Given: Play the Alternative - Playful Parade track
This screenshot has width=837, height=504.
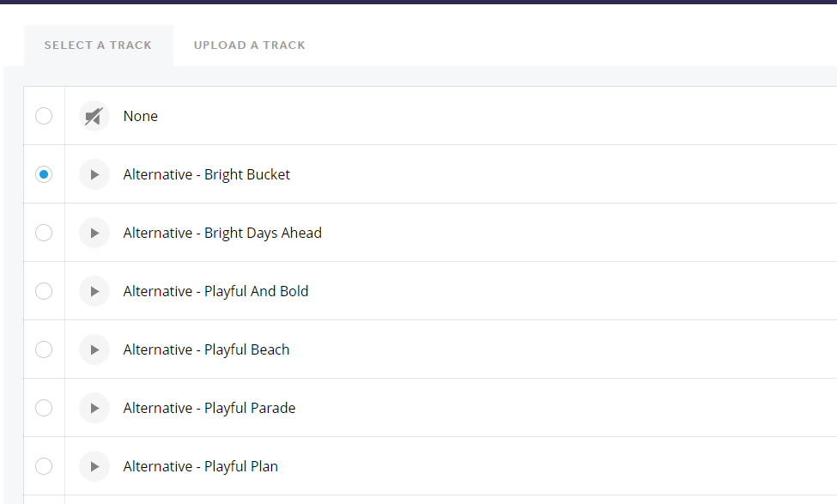Looking at the screenshot, I should coord(94,408).
